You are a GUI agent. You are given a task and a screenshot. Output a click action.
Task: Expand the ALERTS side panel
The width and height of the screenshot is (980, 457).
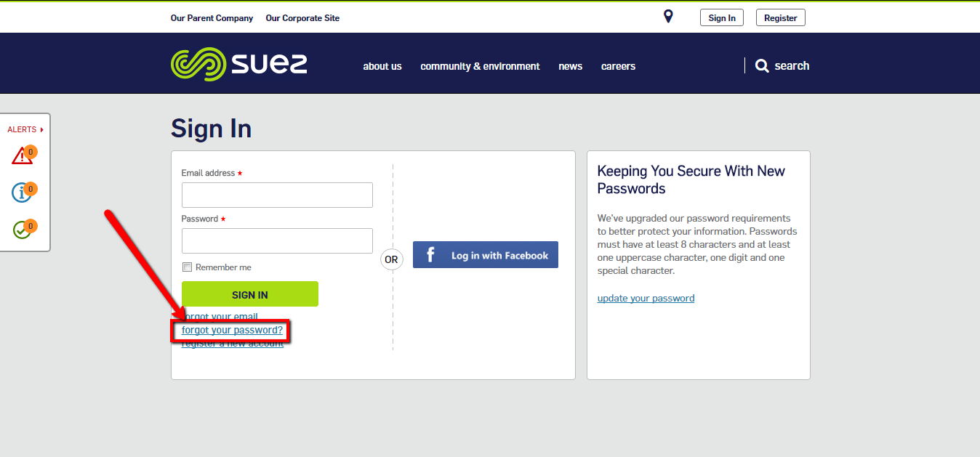pos(25,129)
